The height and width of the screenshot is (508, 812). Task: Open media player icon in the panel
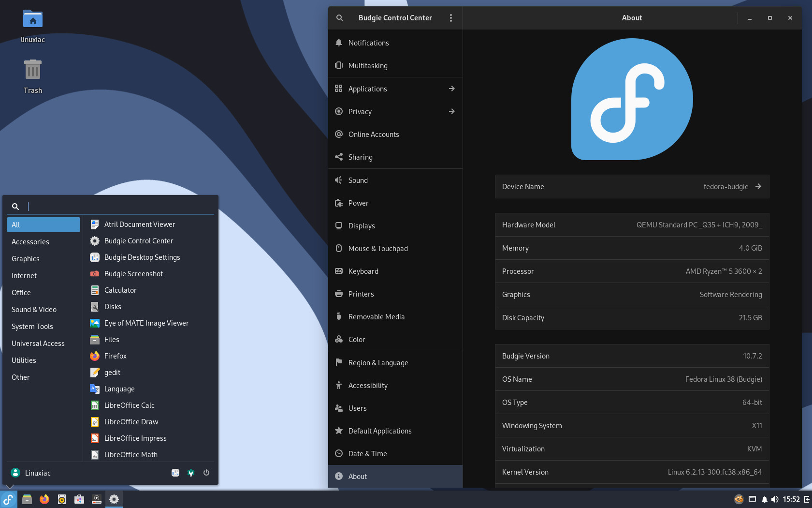click(x=97, y=499)
